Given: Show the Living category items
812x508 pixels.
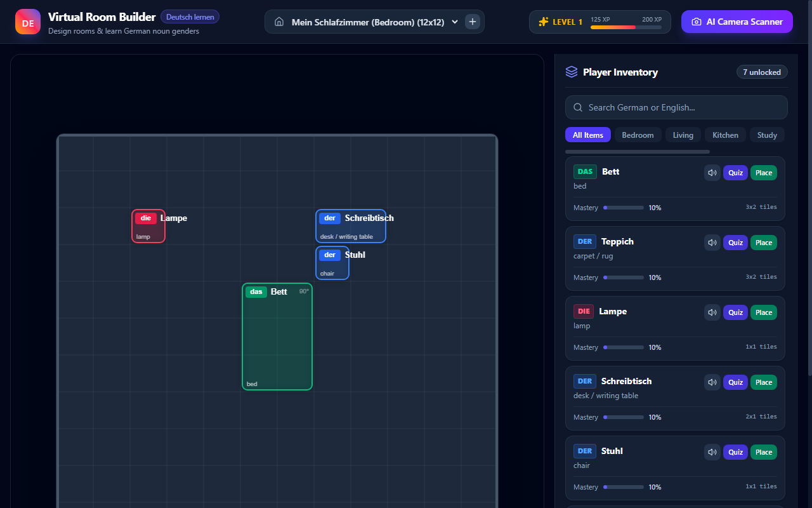Looking at the screenshot, I should pyautogui.click(x=683, y=135).
